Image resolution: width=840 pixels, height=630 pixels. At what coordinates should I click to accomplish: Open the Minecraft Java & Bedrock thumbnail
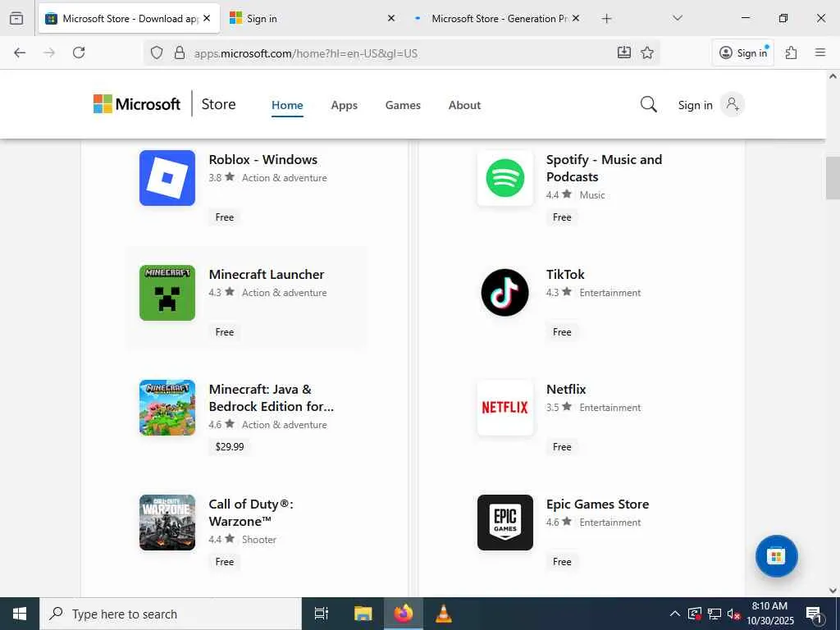pyautogui.click(x=167, y=408)
